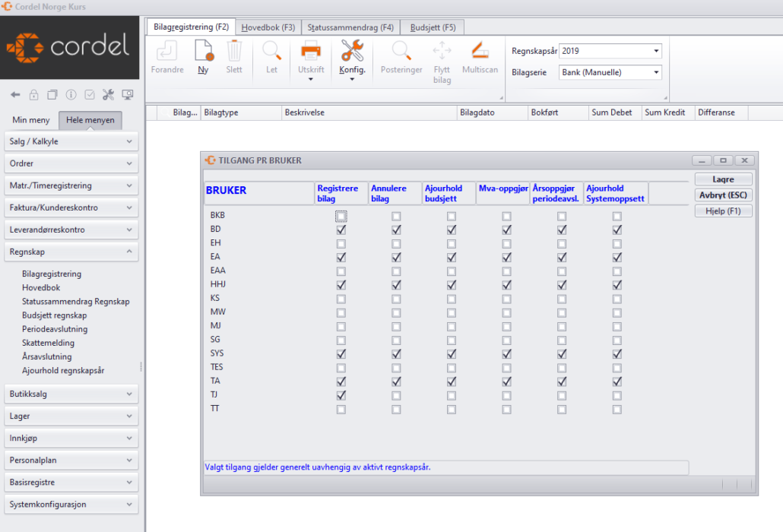Click the copy windows icon in sidebar

[x=52, y=94]
